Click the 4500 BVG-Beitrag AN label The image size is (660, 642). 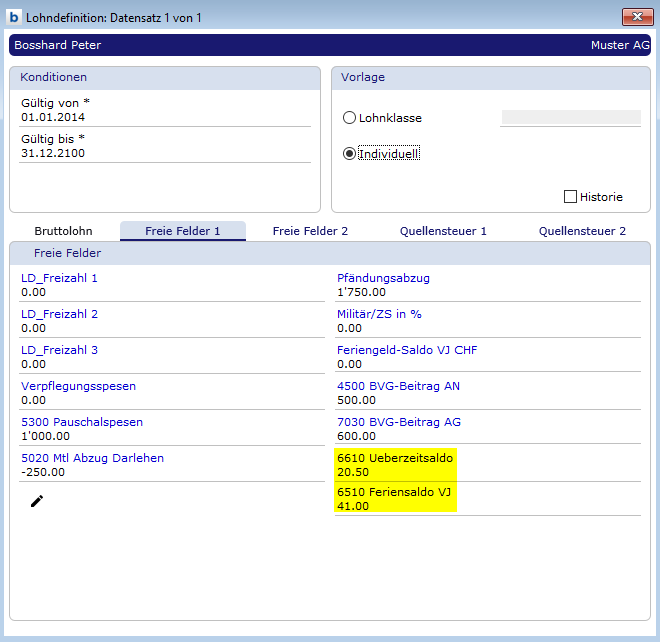398,386
